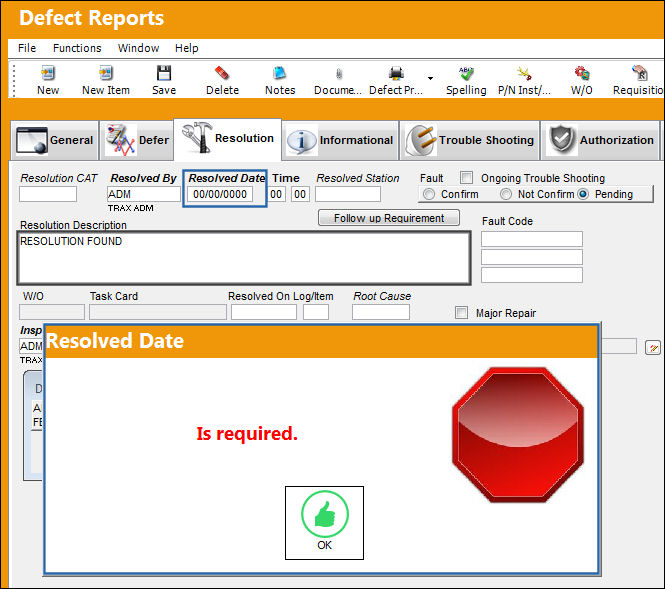Click the Resolved Station input field
The width and height of the screenshot is (665, 589).
click(x=348, y=194)
